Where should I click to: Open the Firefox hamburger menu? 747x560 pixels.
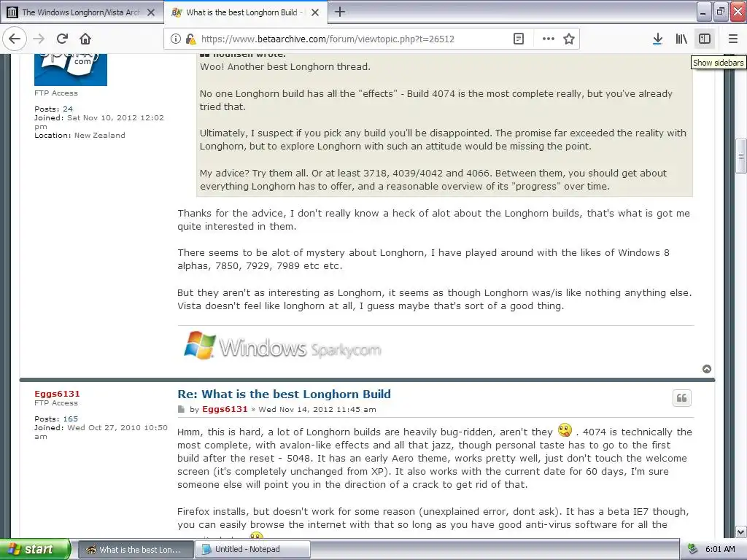pyautogui.click(x=733, y=39)
